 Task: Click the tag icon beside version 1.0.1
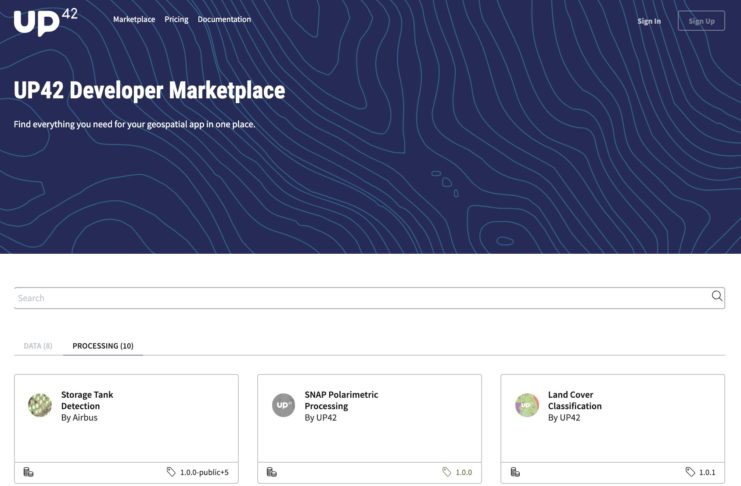pyautogui.click(x=690, y=472)
